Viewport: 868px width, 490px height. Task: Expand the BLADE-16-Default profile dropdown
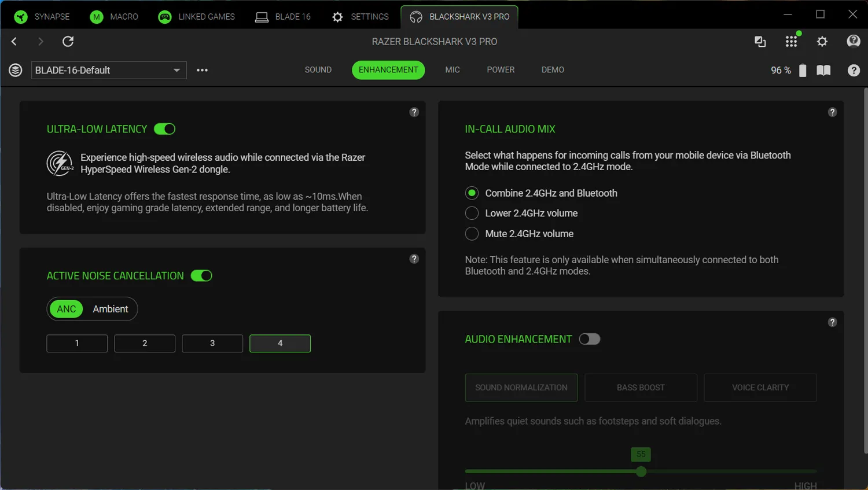[176, 70]
